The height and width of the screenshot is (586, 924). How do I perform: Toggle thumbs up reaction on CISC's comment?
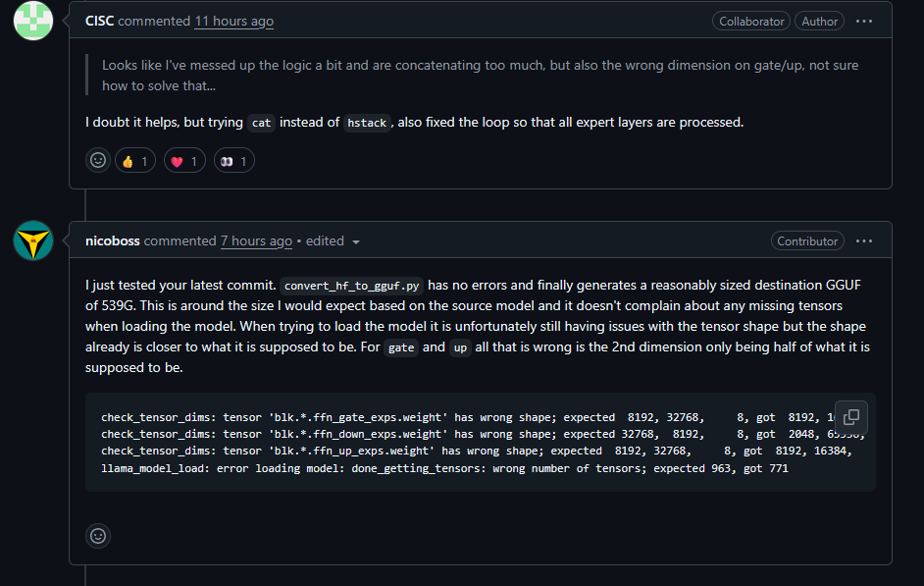[x=135, y=160]
